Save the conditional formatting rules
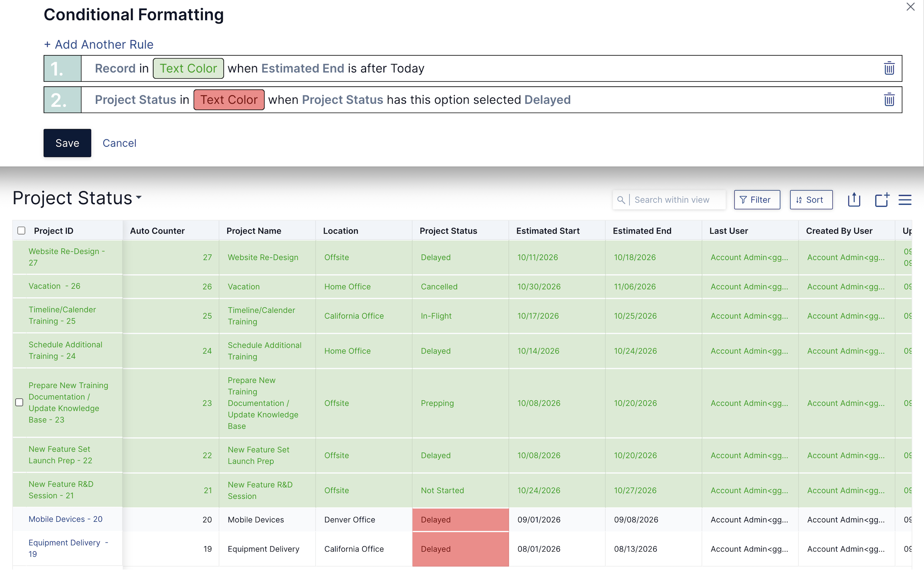Viewport: 924px width, 577px height. pyautogui.click(x=67, y=143)
